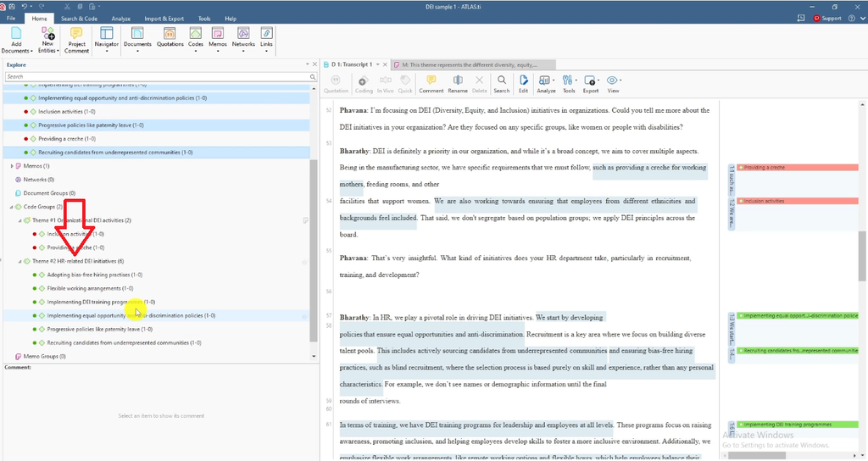This screenshot has width=868, height=461.
Task: Open Add Documents in Home ribbon
Action: (16, 40)
